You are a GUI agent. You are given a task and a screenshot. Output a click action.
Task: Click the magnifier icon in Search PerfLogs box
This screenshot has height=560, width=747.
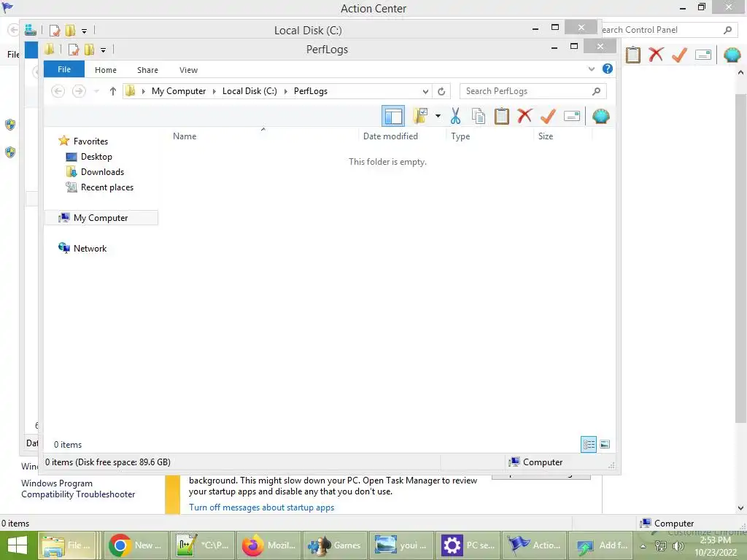coord(597,91)
